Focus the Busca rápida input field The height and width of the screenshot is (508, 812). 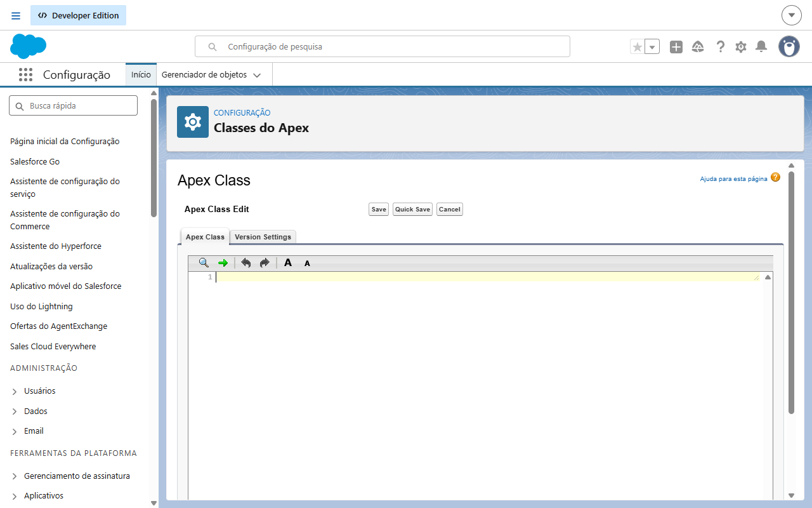coord(73,105)
